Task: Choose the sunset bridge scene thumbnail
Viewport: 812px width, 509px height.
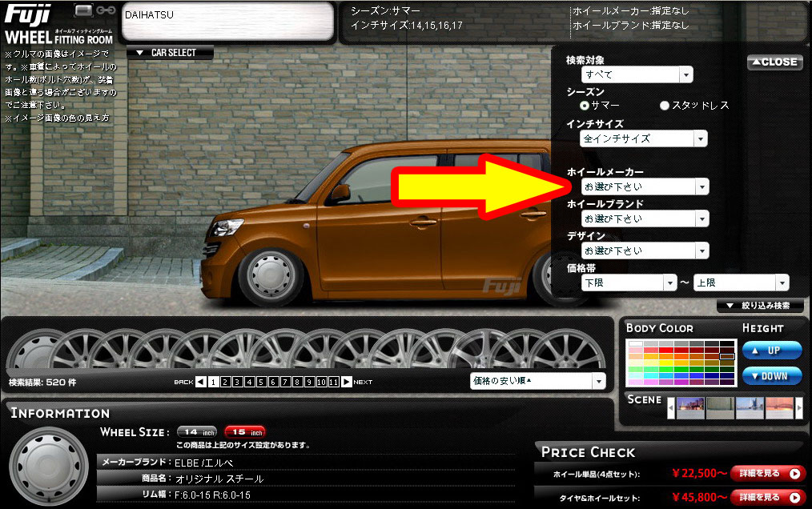Action: (x=779, y=408)
